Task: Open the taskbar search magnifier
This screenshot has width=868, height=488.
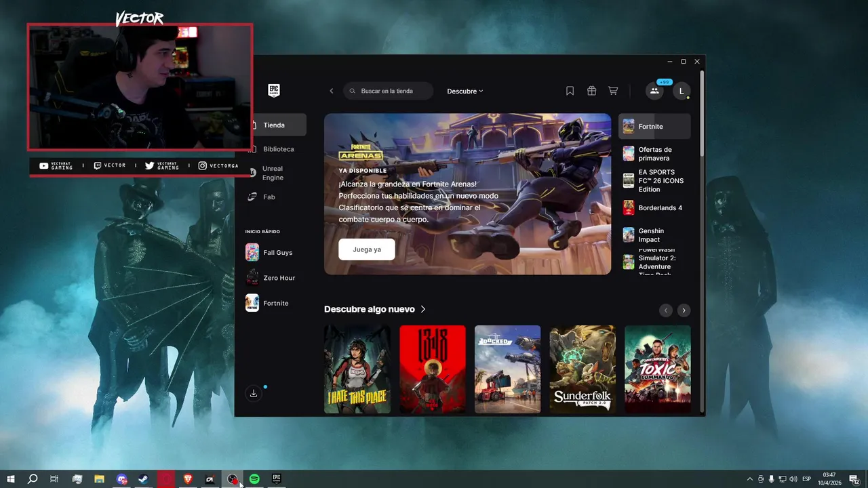Action: [33, 479]
